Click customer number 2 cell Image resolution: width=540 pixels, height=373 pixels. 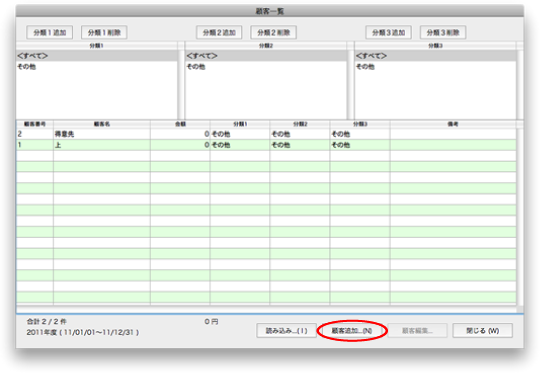(x=35, y=134)
